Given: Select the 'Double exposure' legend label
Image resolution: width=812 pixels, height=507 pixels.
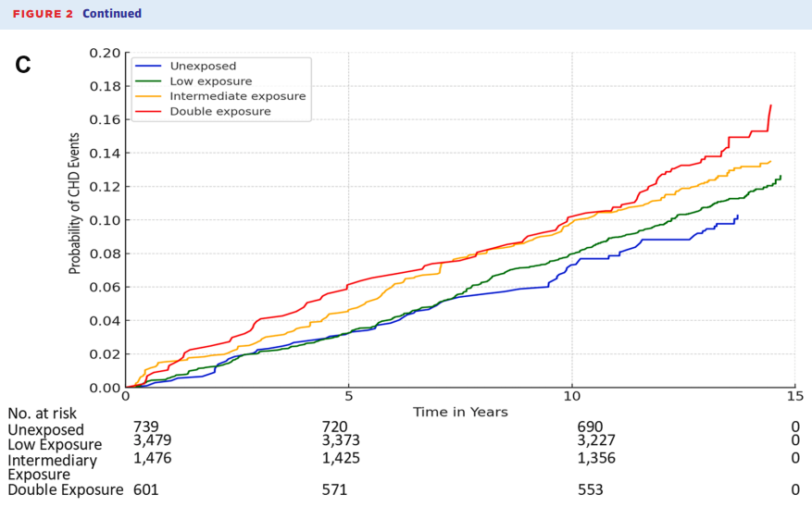Looking at the screenshot, I should pyautogui.click(x=220, y=111).
